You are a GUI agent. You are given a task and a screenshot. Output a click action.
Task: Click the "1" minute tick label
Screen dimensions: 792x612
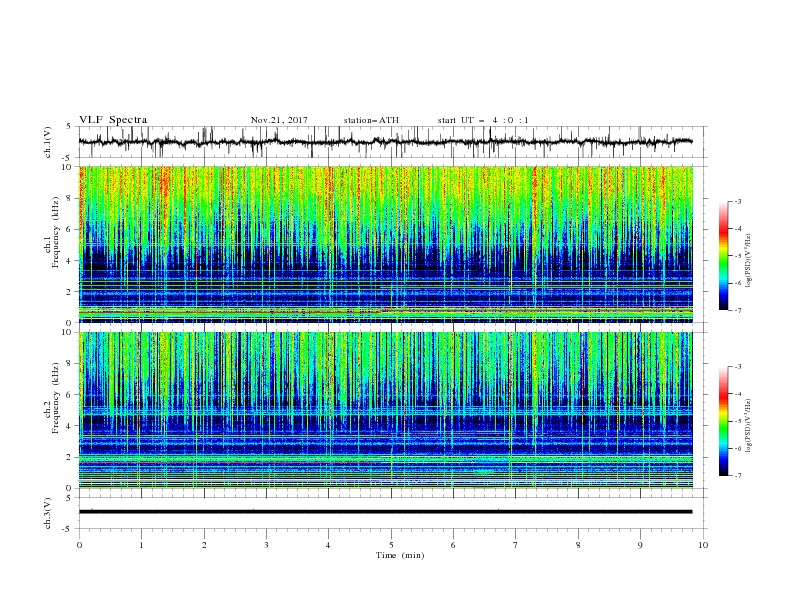tap(141, 545)
